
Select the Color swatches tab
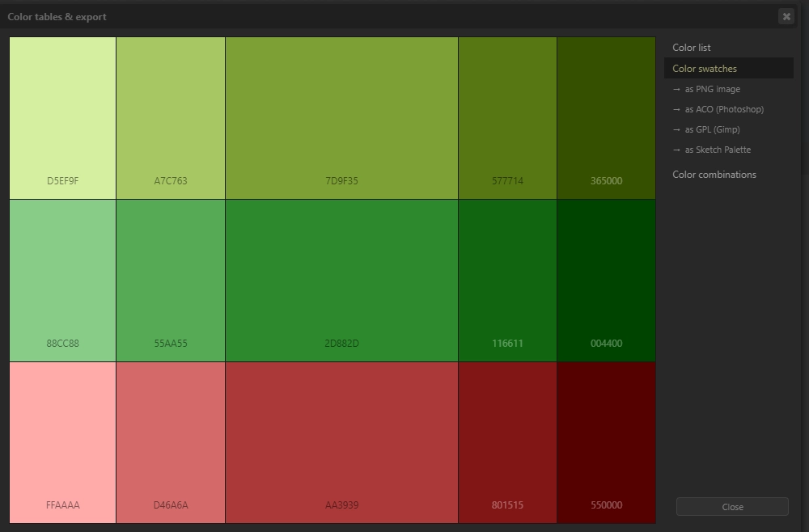point(705,69)
